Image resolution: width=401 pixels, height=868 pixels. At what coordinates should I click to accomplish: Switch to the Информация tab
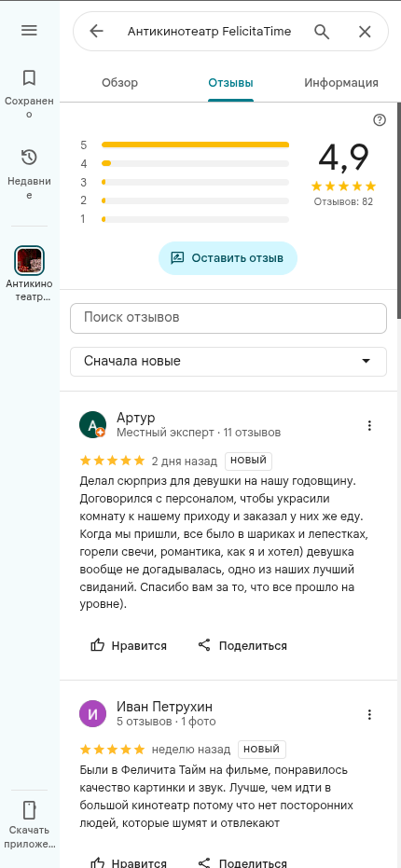click(x=341, y=83)
